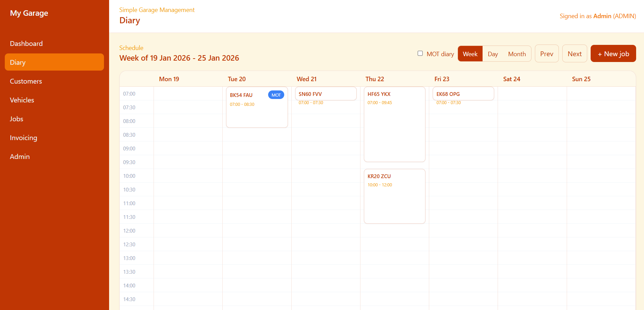Screen dimensions: 644x310
Task: Navigate to Invoicing
Action: coord(23,138)
